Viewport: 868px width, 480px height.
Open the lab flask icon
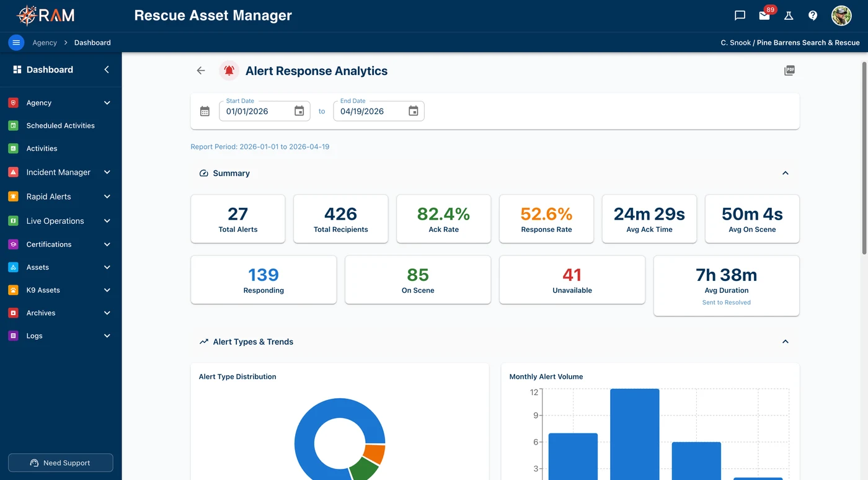click(789, 16)
